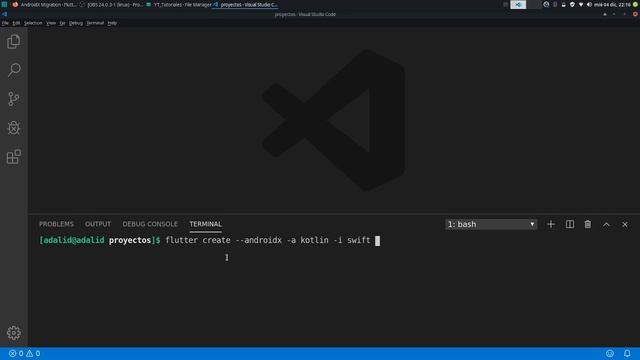Kill the terminal with trash icon

(588, 224)
